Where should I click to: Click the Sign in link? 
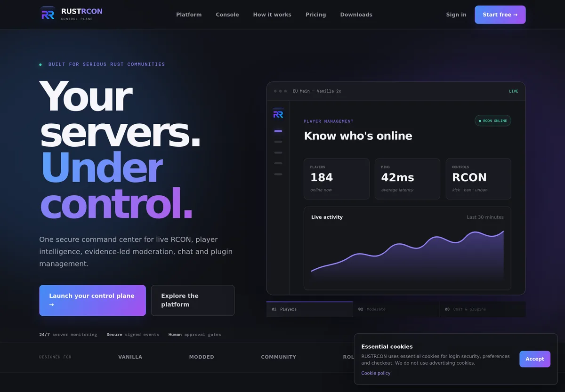[456, 15]
